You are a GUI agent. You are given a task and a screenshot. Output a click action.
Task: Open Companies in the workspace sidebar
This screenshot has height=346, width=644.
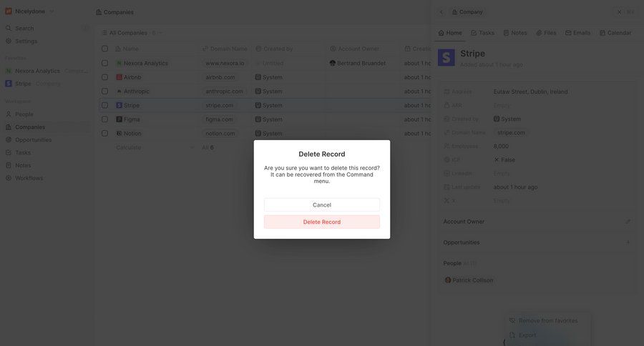30,127
